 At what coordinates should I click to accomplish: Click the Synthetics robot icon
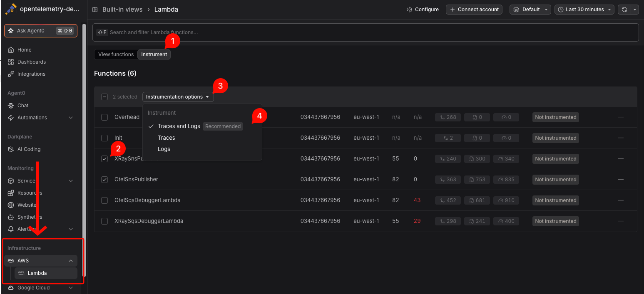(11, 217)
